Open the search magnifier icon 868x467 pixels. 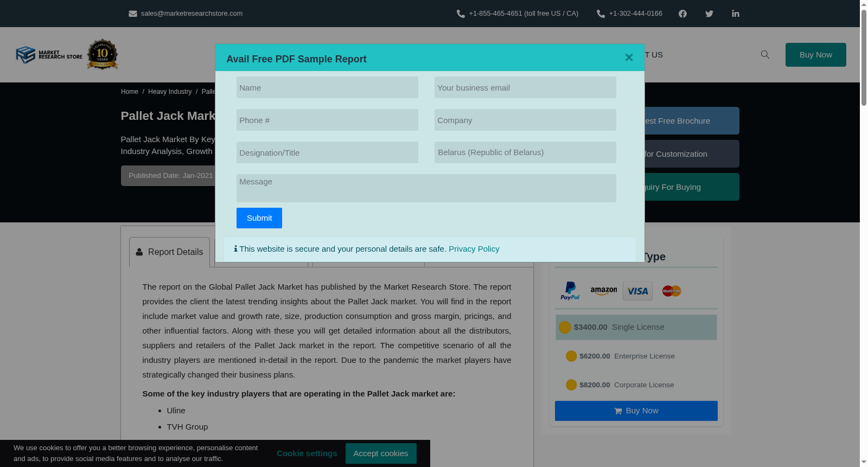(x=765, y=54)
